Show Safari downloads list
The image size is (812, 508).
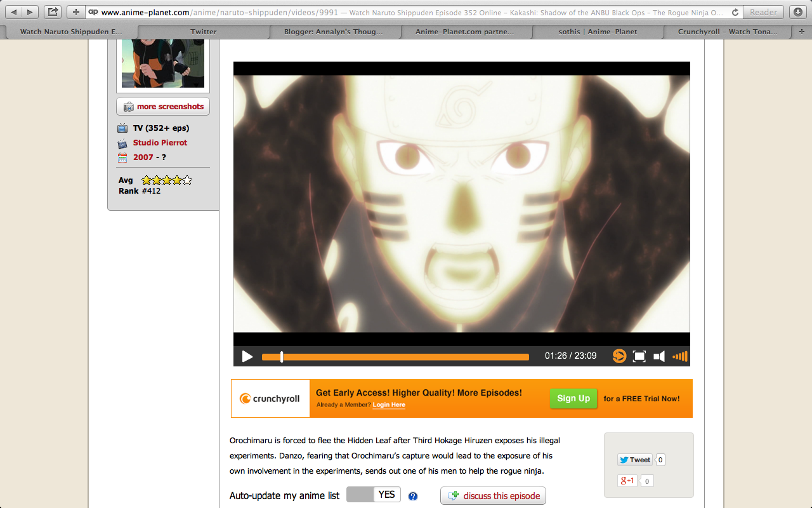(x=797, y=12)
